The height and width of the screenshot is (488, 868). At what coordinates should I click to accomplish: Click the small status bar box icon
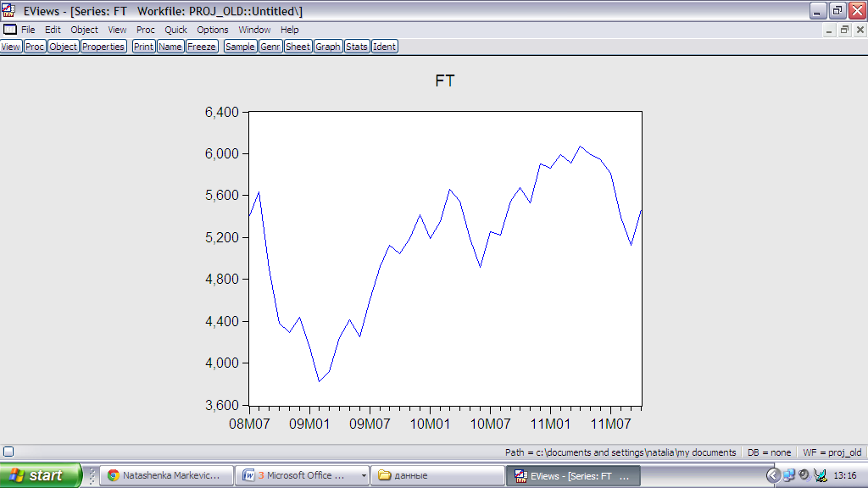click(8, 452)
